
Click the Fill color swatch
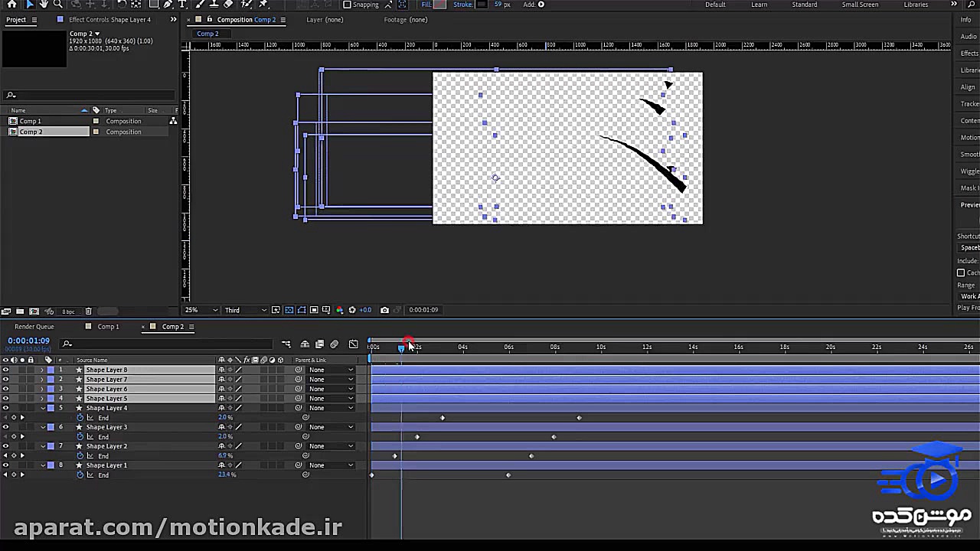[x=439, y=5]
